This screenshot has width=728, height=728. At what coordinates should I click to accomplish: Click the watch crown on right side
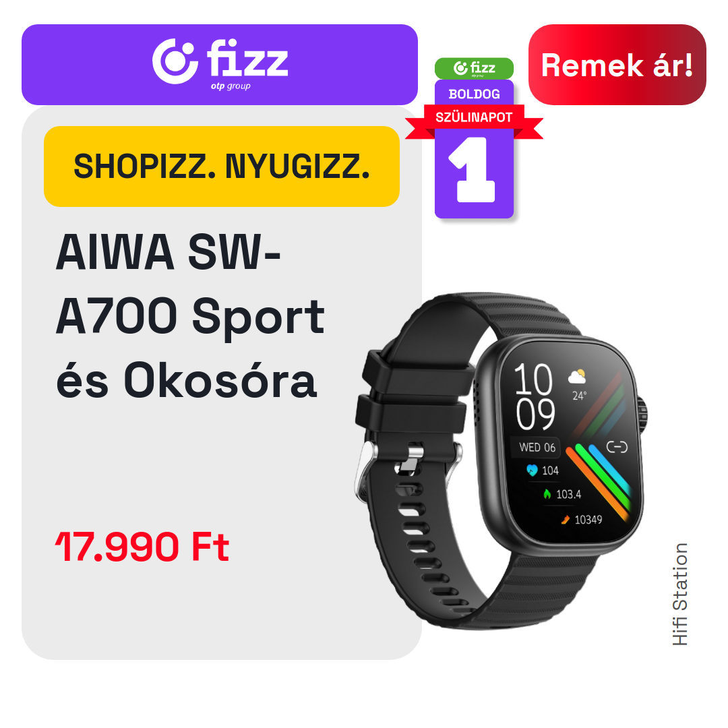point(642,415)
